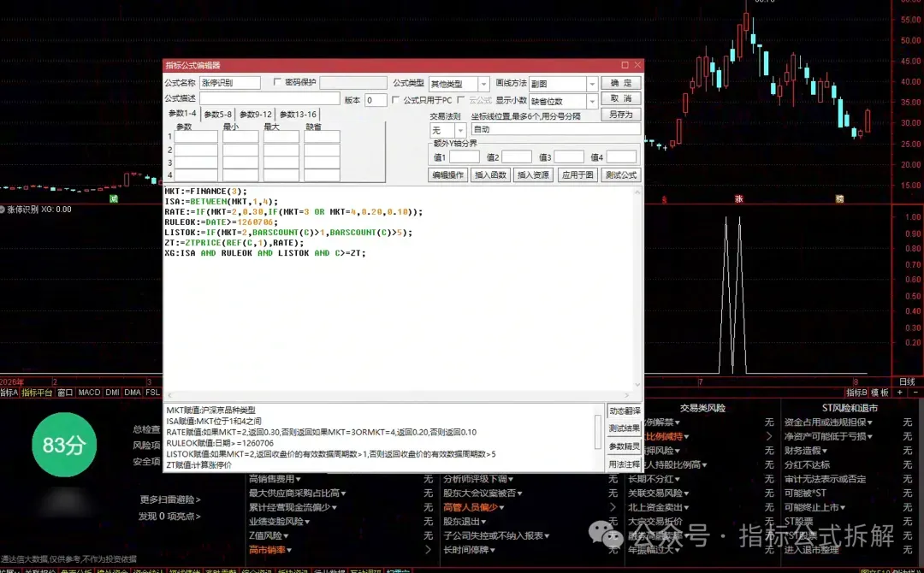
Task: Select the 窗口 tab in main window
Action: click(x=65, y=393)
